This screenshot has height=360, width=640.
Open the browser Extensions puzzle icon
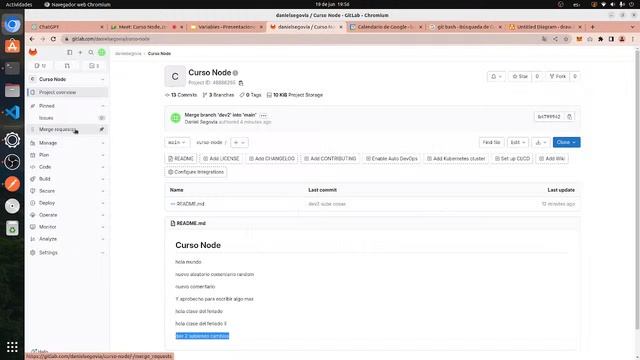tap(600, 39)
